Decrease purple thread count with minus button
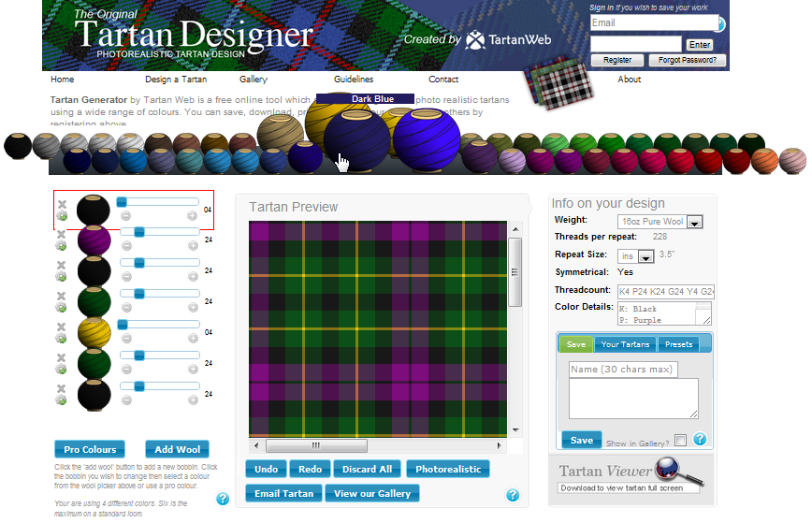 pos(126,246)
